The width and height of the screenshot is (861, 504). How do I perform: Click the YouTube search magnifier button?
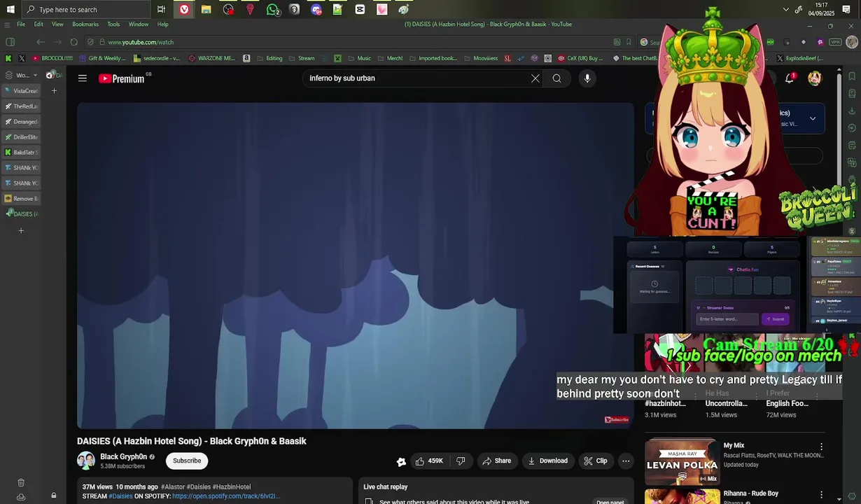pos(557,78)
